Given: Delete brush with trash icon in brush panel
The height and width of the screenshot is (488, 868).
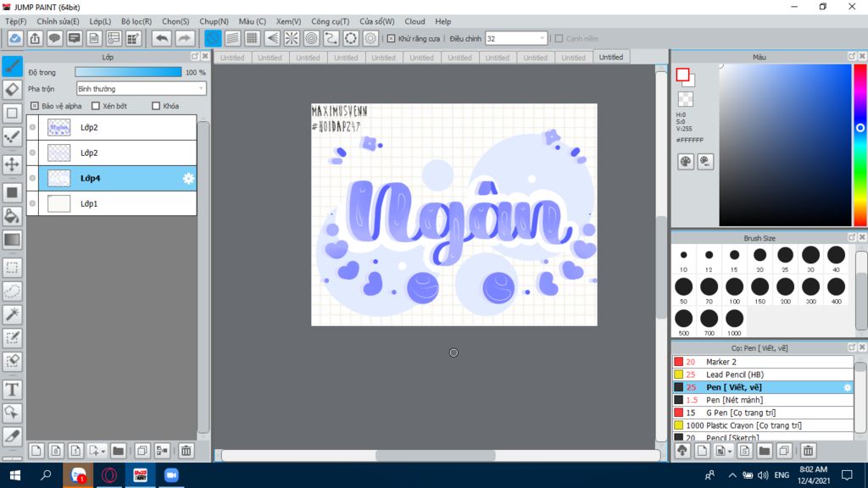Looking at the screenshot, I should click(808, 451).
